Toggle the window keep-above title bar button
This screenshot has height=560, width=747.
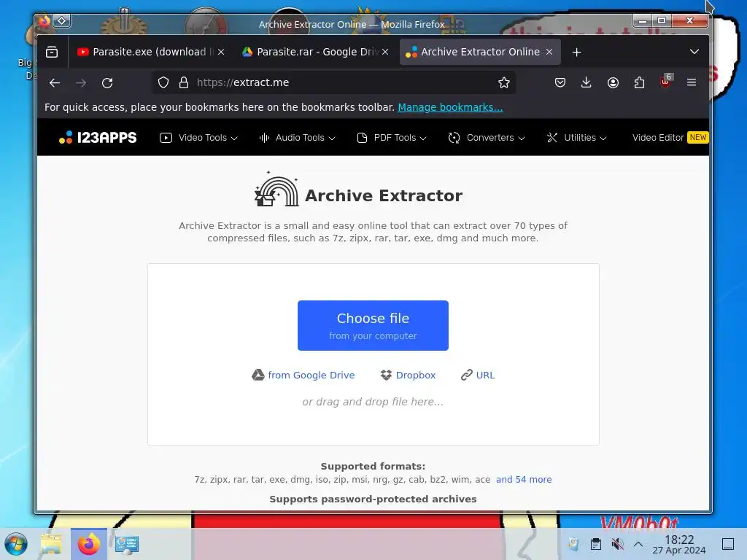[62, 21]
